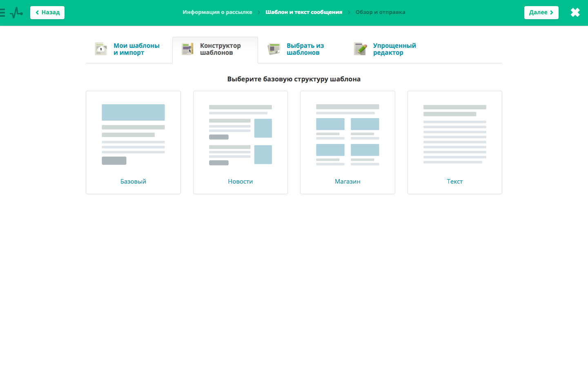Viewport: 588px width, 368px height.
Task: Click the Конструктор шаблонов tab icon
Action: (187, 49)
